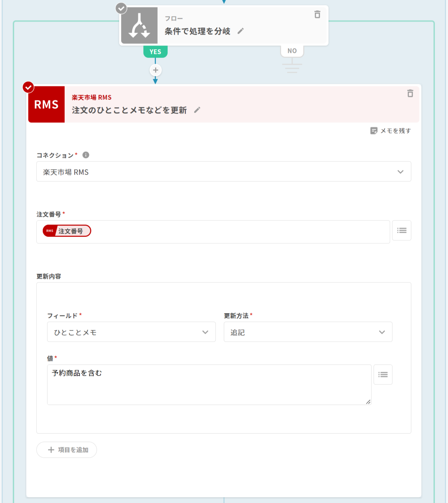Screen dimensions: 448x503
Task: Click the 項目を追加 button
Action: [x=67, y=450]
